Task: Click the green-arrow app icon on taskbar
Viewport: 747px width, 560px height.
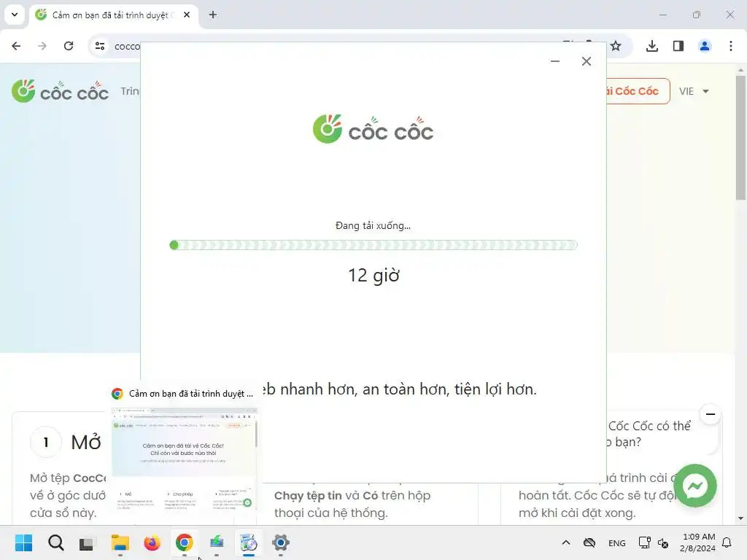Action: [x=217, y=542]
